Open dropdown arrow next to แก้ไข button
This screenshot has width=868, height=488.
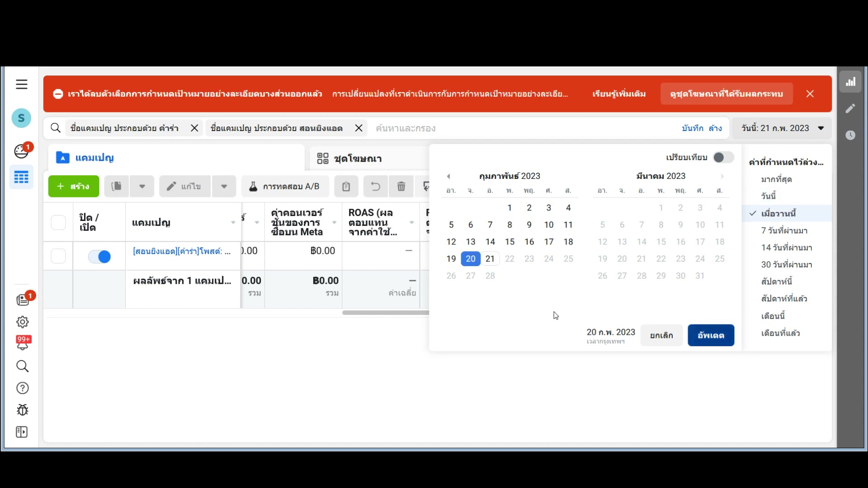click(224, 186)
